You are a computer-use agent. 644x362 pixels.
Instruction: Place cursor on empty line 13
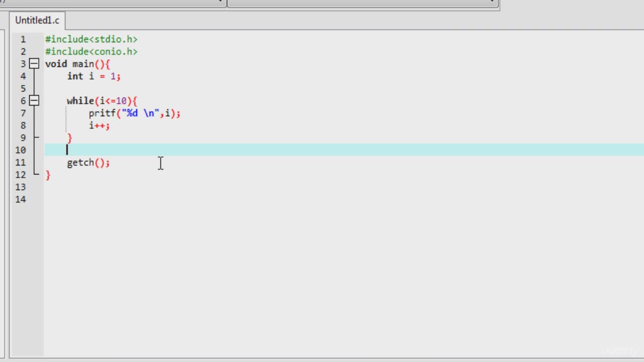pyautogui.click(x=344, y=187)
